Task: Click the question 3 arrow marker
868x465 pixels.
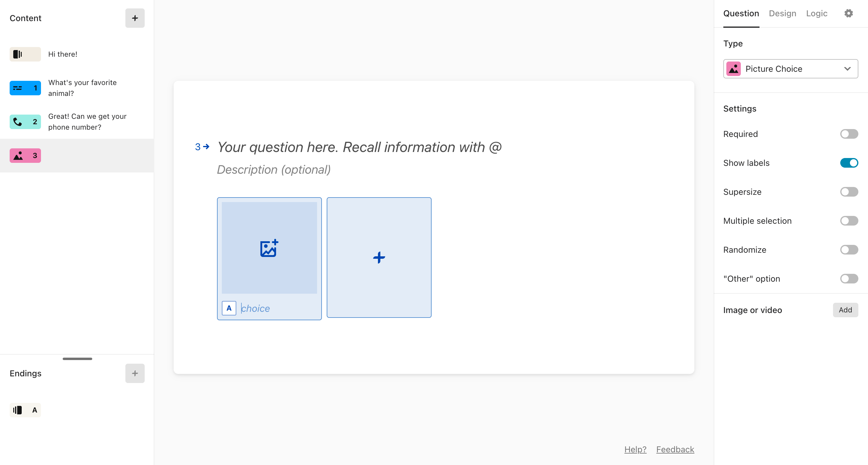Action: 203,147
